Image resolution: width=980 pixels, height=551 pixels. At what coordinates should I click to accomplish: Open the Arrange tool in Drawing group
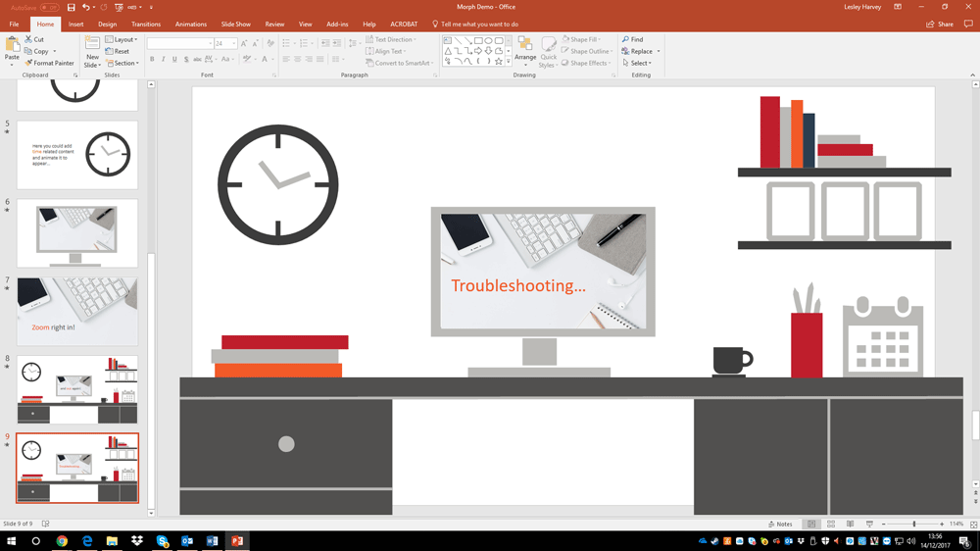[x=525, y=49]
